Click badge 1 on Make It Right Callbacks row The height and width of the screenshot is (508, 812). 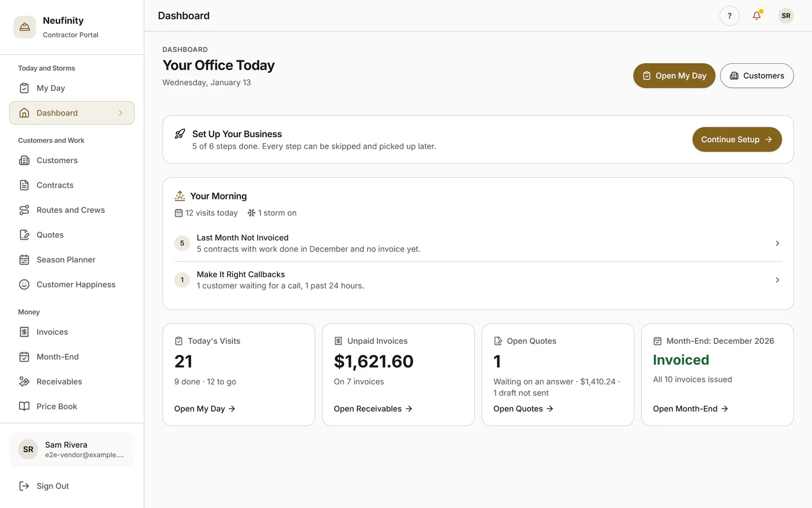[x=182, y=280]
